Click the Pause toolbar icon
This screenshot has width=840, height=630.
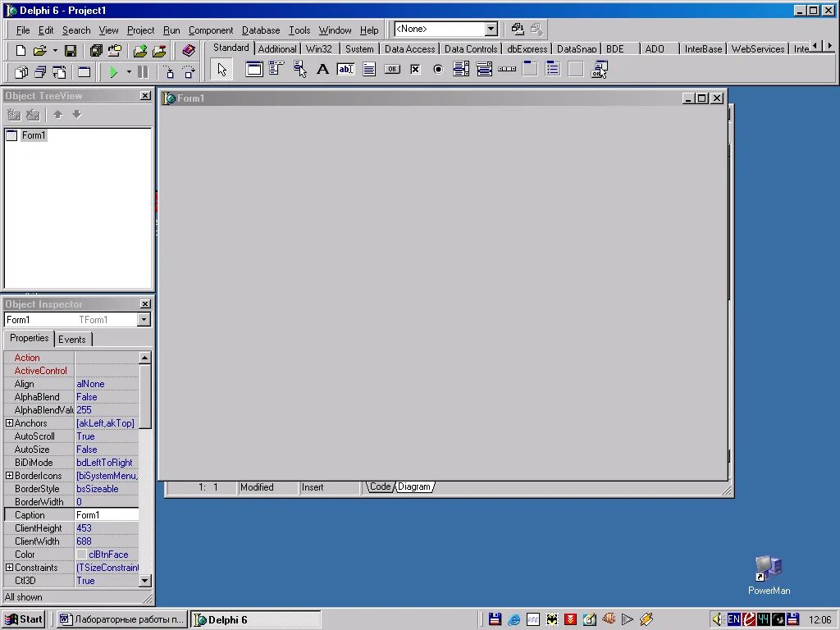pos(143,72)
